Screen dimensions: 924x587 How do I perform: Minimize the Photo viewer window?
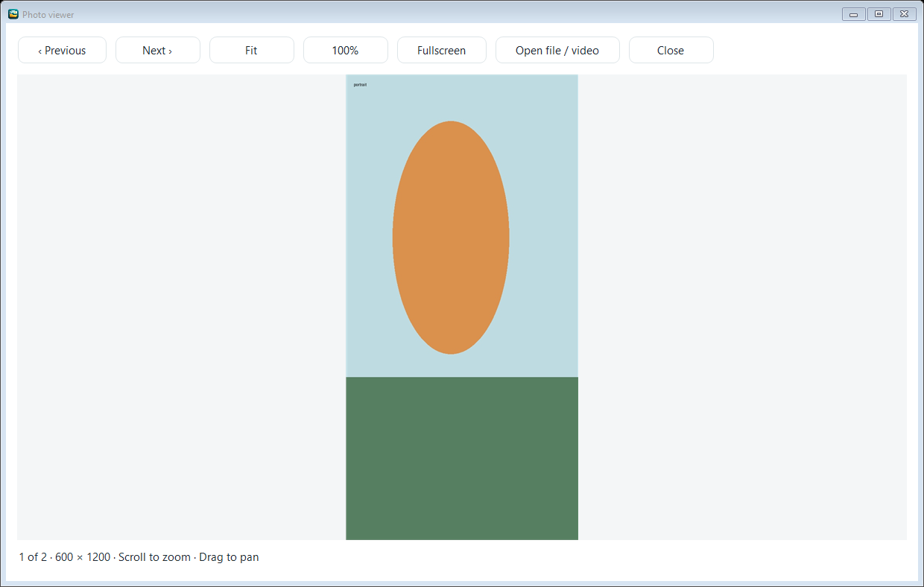tap(853, 14)
